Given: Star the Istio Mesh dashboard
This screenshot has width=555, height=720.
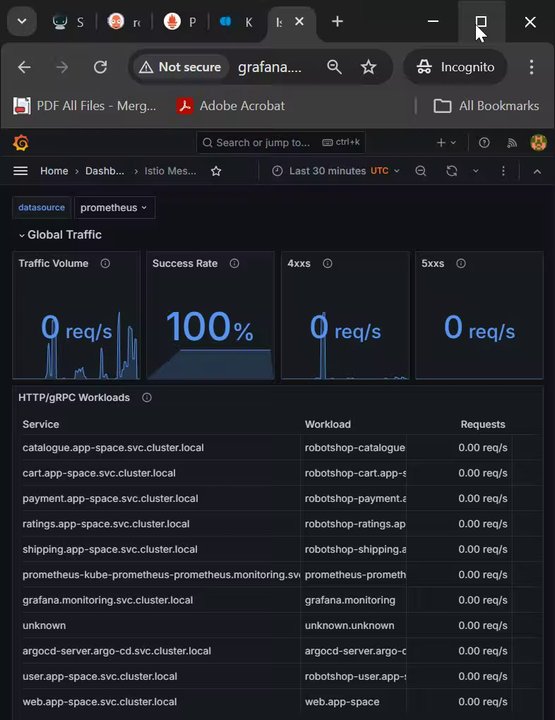Looking at the screenshot, I should [216, 171].
